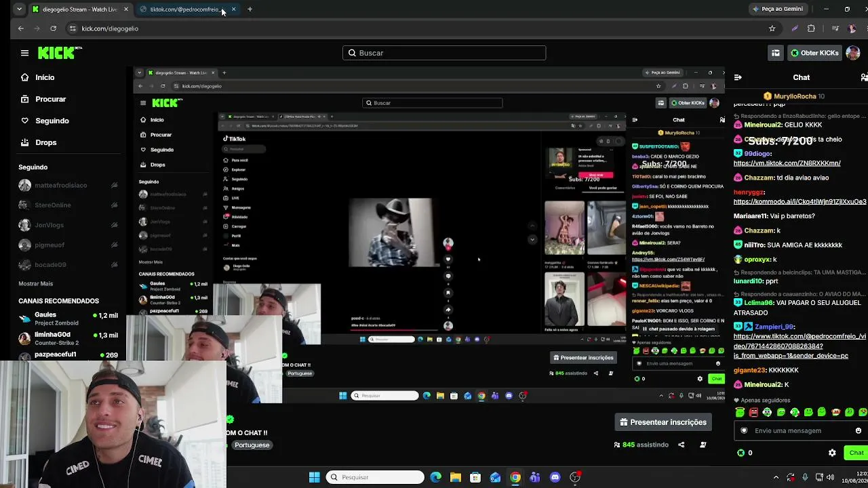The height and width of the screenshot is (488, 868).
Task: Open the Kick store icon button
Action: pos(776,53)
